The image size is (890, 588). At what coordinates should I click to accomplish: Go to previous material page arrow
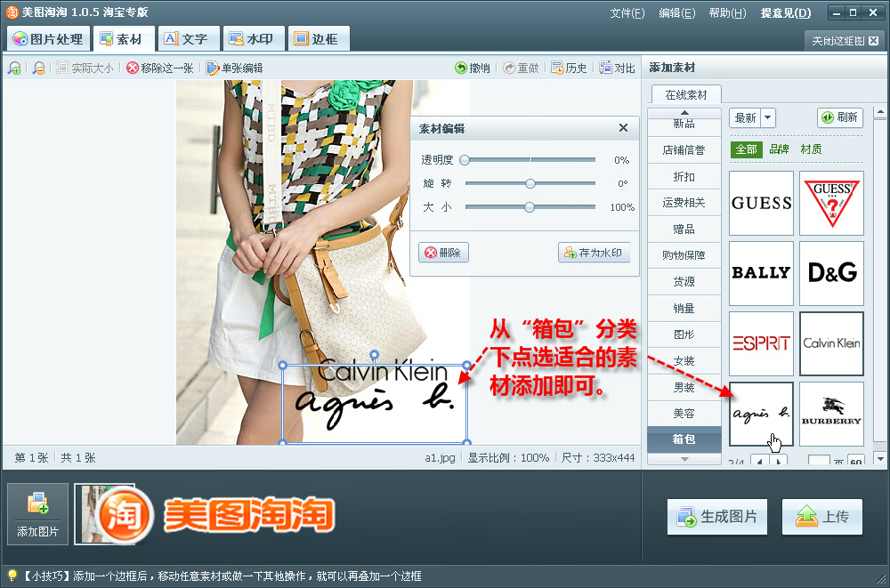coord(760,461)
